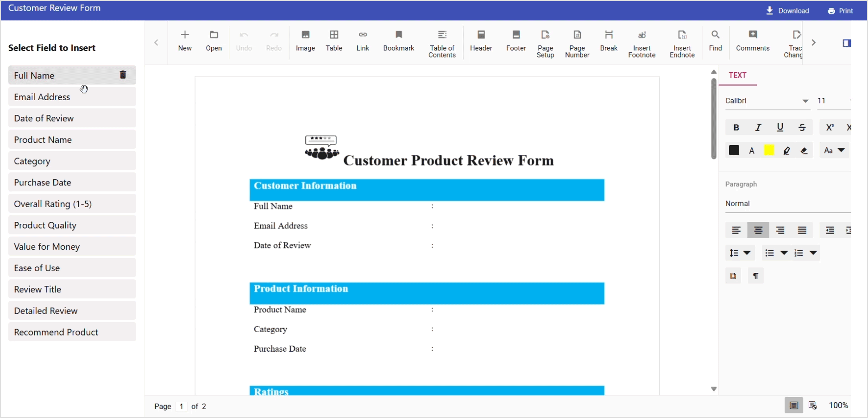Click the Print button
Image resolution: width=868 pixels, height=418 pixels.
pos(840,11)
